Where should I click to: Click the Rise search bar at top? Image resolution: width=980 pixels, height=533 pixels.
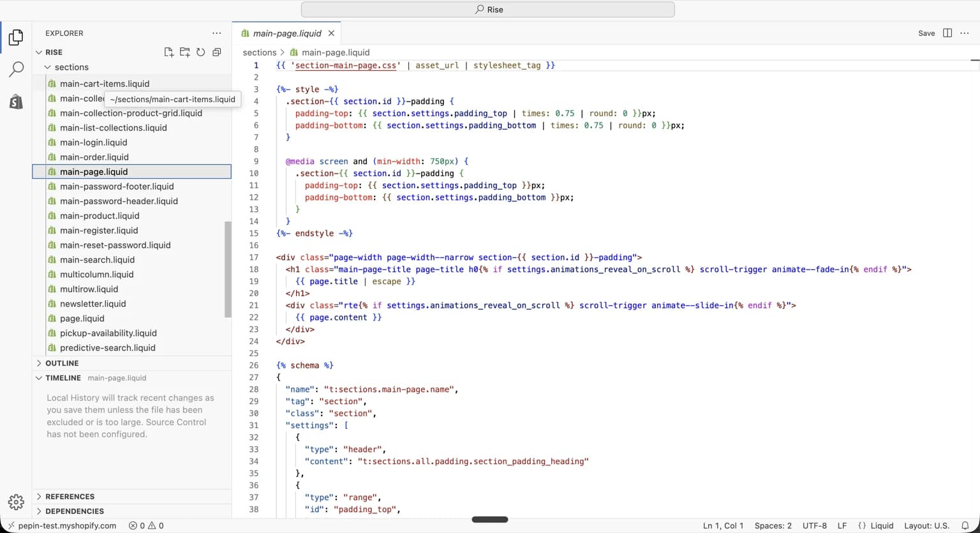488,10
